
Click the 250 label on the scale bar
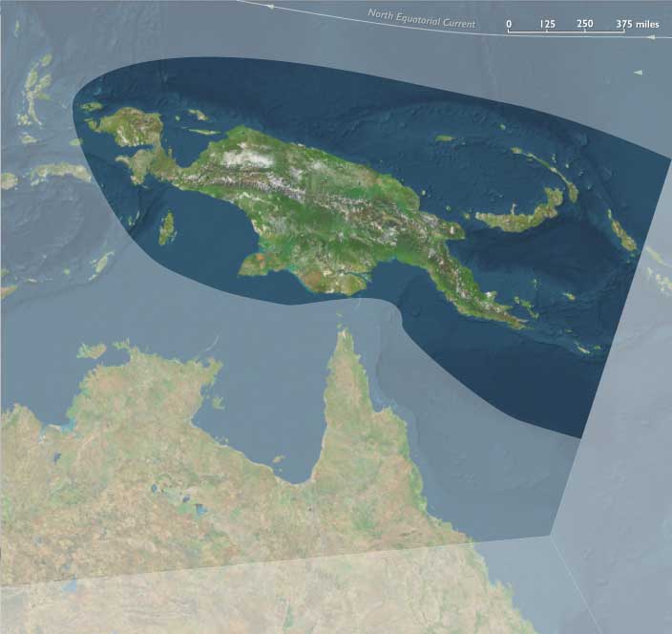[585, 24]
